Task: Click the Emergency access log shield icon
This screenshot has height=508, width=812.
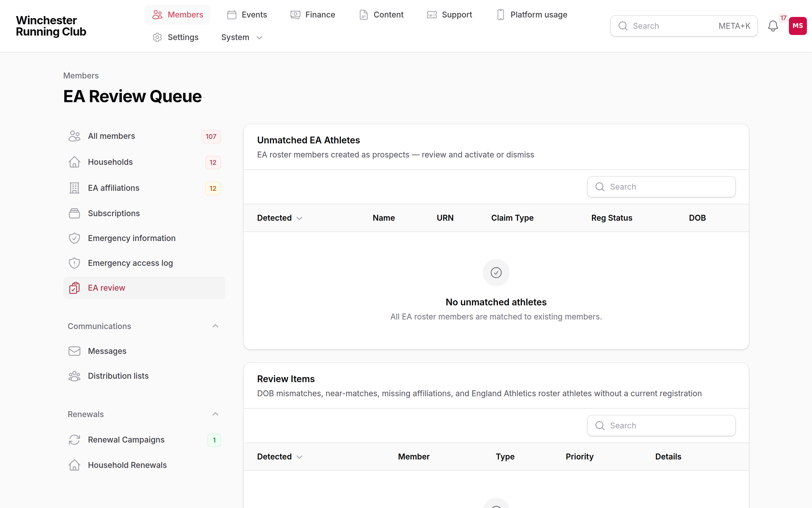Action: point(74,263)
